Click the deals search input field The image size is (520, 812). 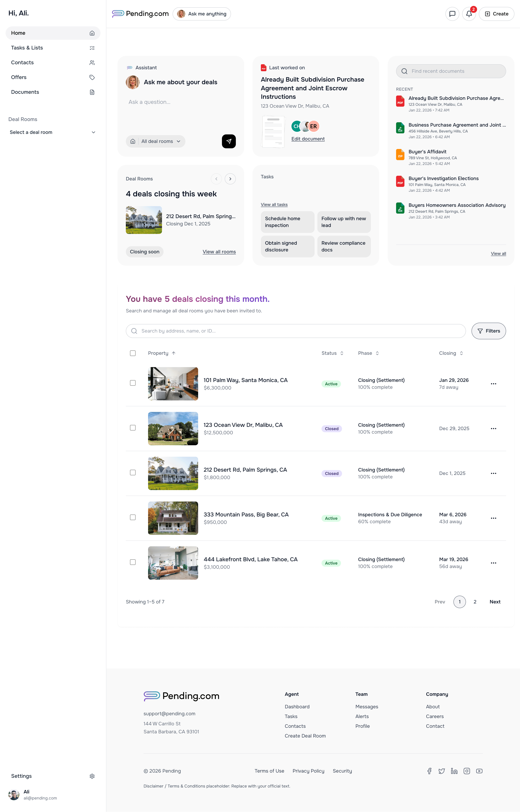(295, 331)
